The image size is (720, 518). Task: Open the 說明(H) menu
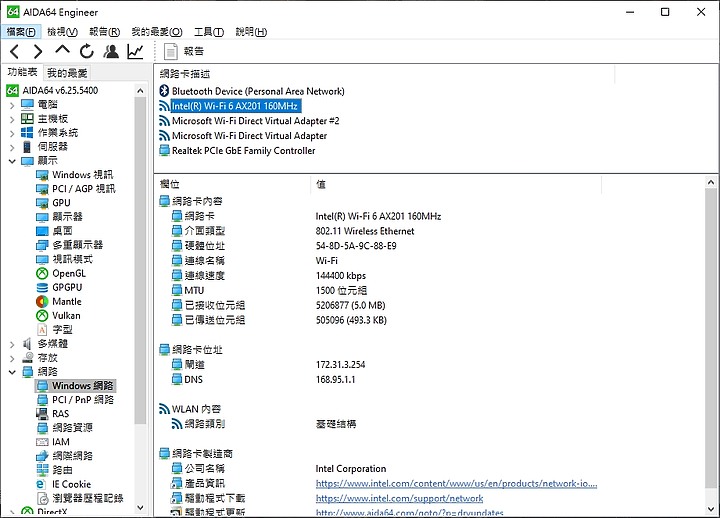click(251, 32)
